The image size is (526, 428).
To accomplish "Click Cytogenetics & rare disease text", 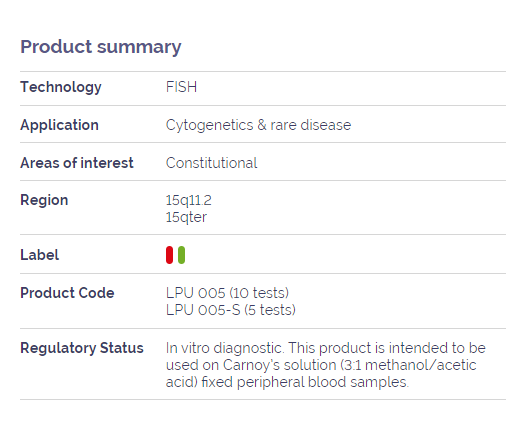I will coord(258,125).
